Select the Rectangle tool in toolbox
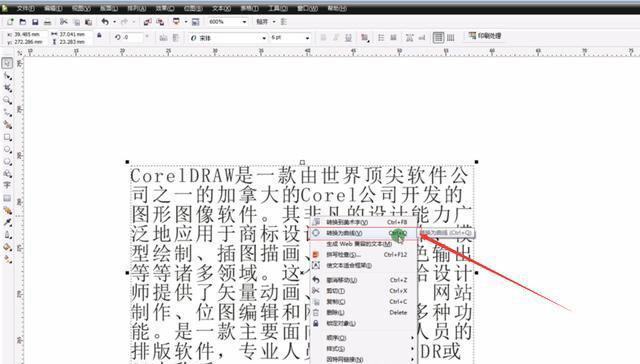 pos(7,137)
